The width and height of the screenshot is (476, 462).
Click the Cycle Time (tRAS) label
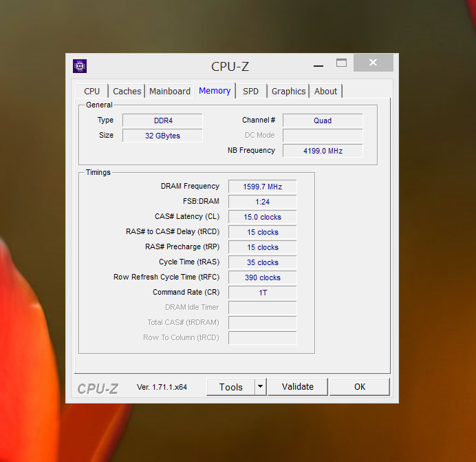(189, 262)
